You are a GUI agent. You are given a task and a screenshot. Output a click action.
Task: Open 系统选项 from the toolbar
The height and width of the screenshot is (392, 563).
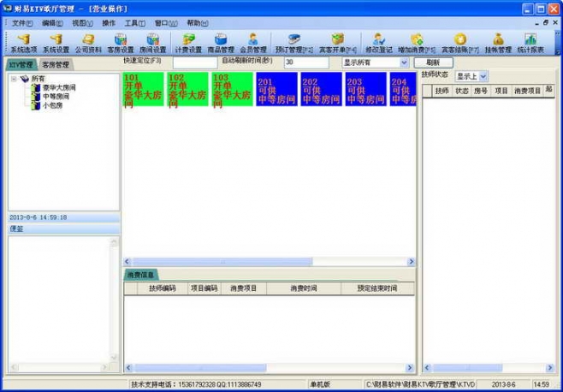point(23,43)
